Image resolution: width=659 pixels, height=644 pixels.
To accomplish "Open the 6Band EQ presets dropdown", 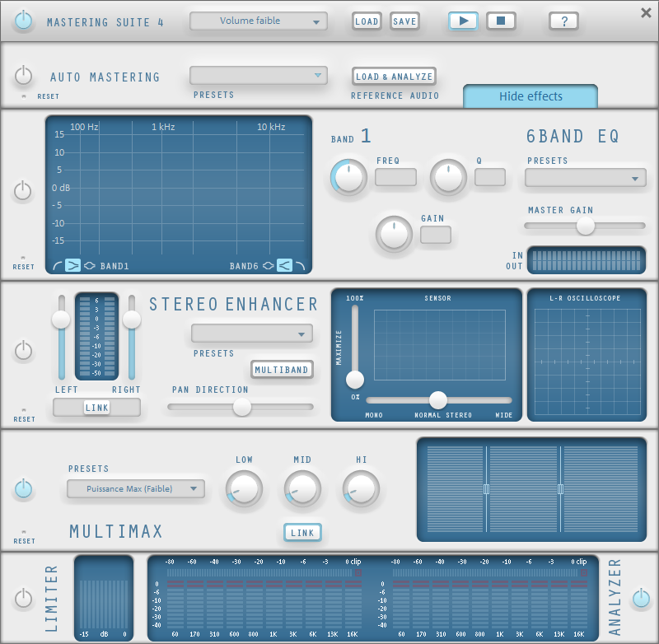I will pyautogui.click(x=585, y=178).
